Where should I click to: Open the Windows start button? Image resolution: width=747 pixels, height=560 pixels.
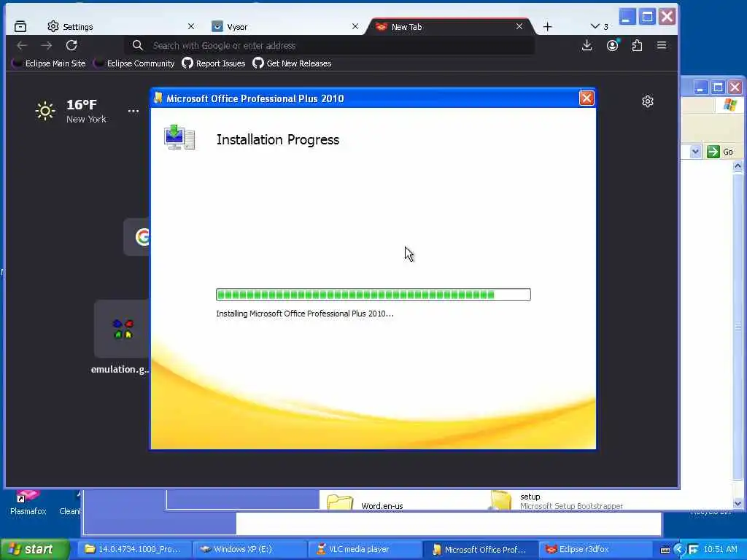[34, 549]
